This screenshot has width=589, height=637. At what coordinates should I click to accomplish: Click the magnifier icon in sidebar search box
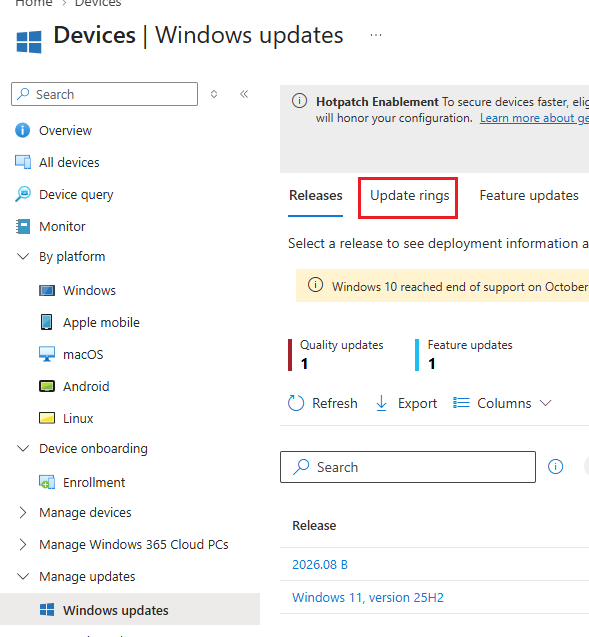(x=23, y=94)
